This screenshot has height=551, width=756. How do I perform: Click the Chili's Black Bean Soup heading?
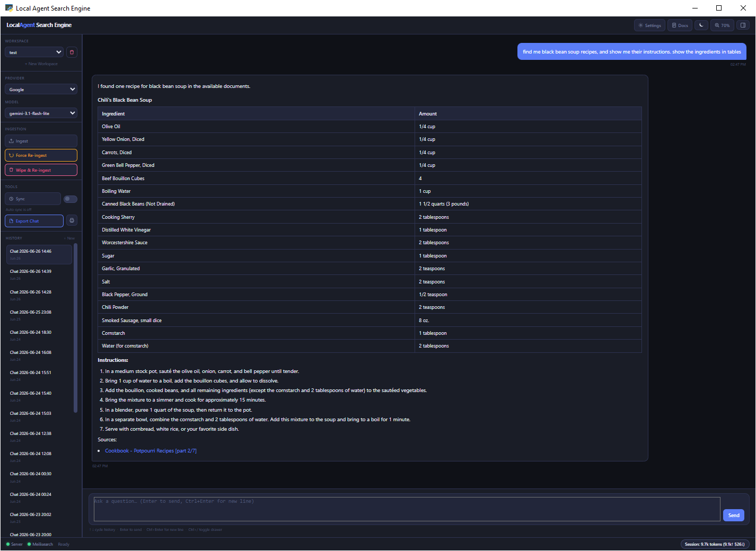pyautogui.click(x=125, y=100)
